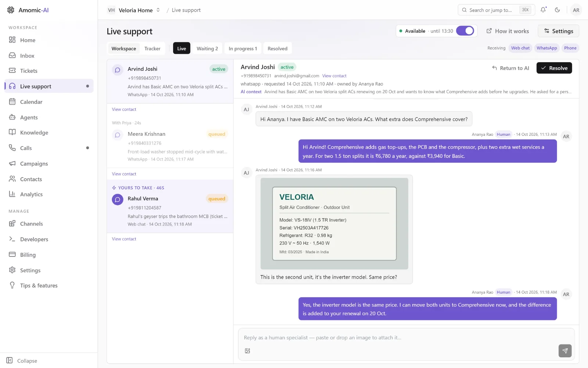Viewport: 588px width, 368px height.
Task: Open the Campaigns section
Action: [49, 164]
